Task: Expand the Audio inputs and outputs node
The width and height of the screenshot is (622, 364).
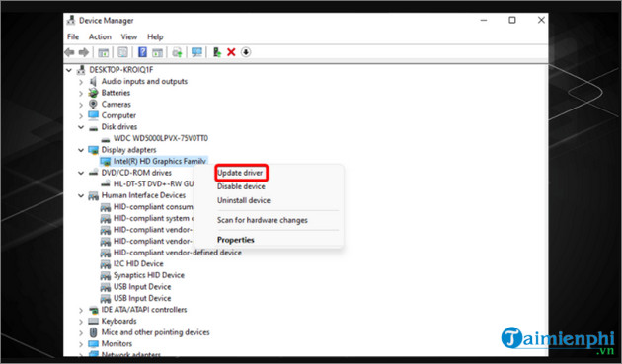Action: coord(81,82)
